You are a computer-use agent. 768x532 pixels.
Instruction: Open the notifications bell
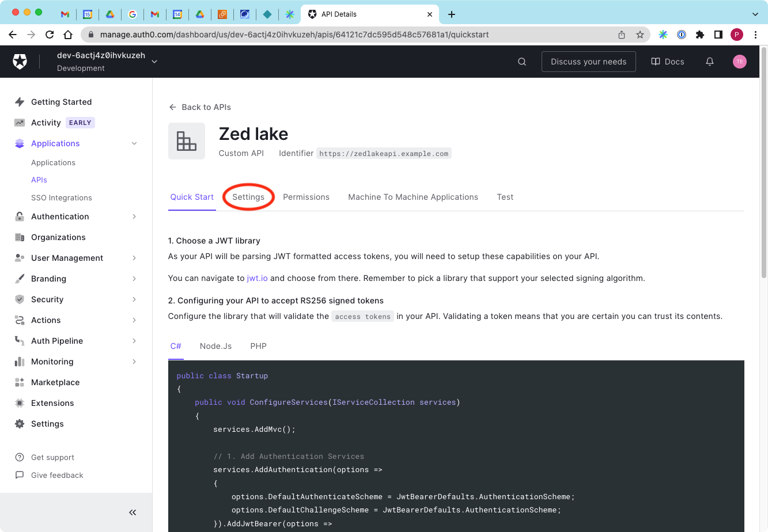710,62
